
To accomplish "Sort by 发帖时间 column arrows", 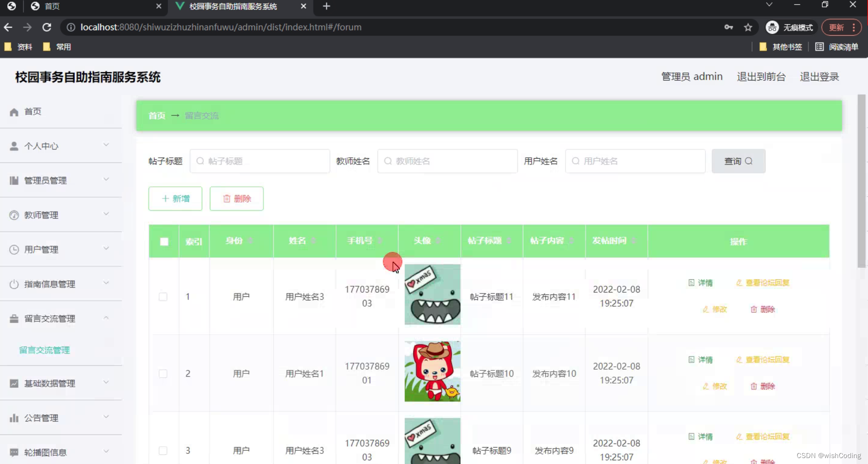I will 634,241.
